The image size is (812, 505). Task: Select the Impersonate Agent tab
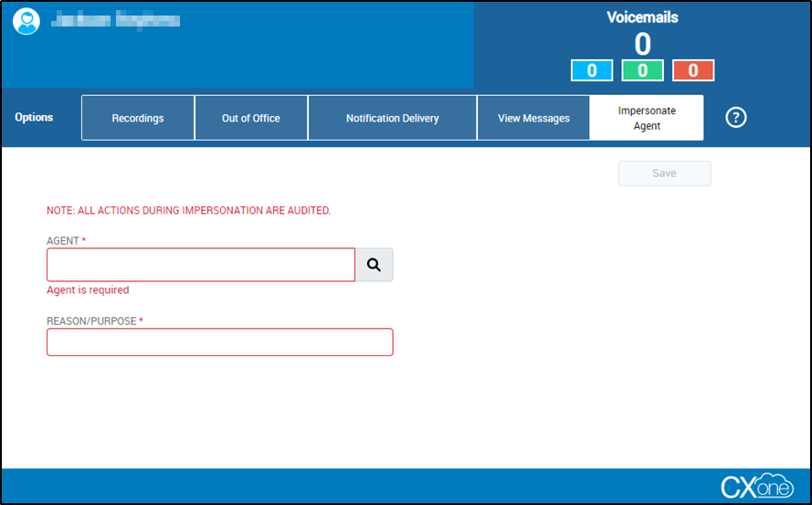647,118
